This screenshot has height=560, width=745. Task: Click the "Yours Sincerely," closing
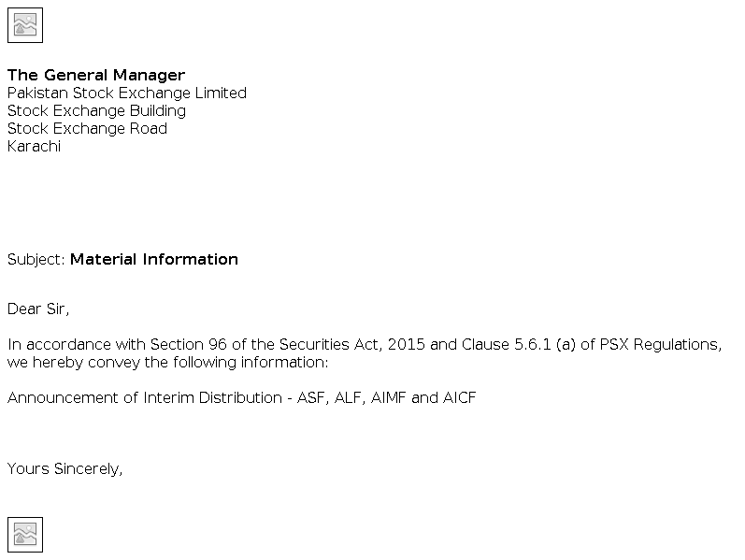tap(65, 468)
